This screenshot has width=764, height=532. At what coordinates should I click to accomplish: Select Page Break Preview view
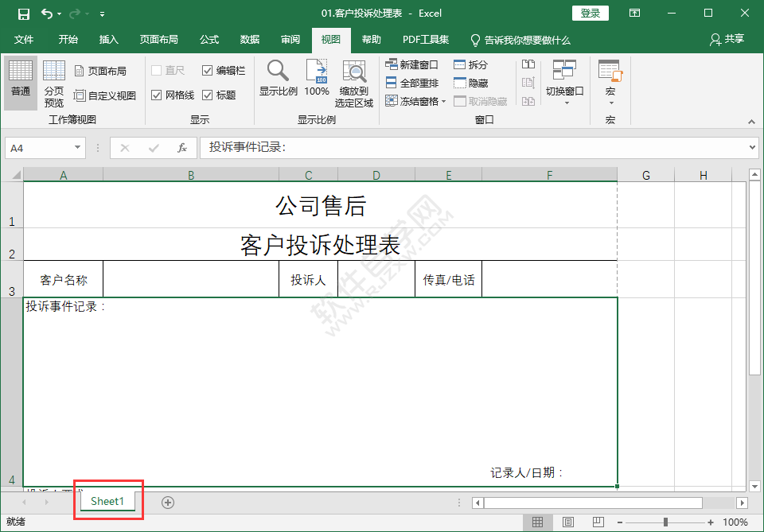pos(53,83)
